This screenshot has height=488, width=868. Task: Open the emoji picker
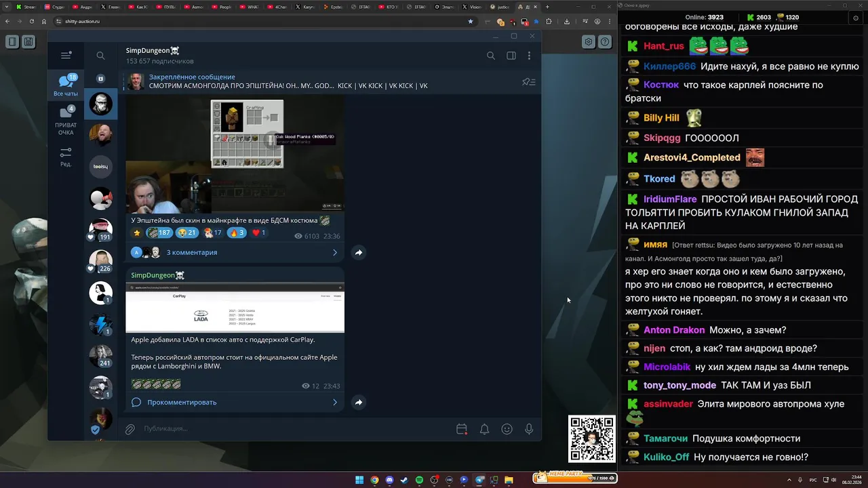pyautogui.click(x=507, y=429)
